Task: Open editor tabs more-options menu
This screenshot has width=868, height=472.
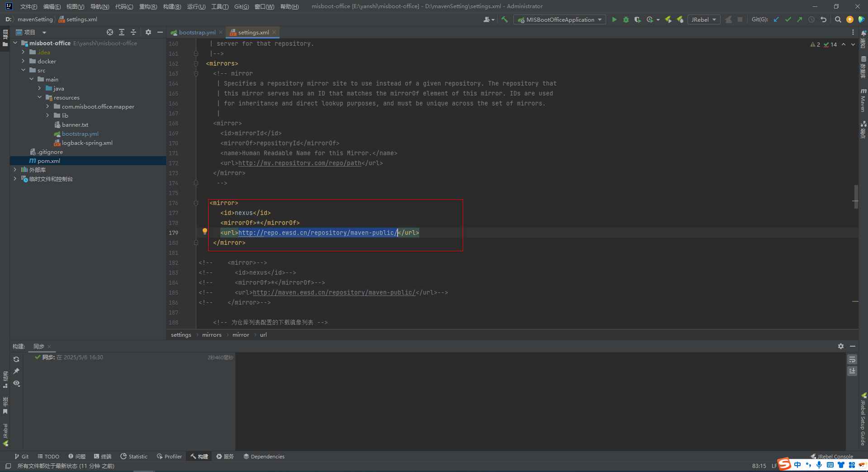Action: (853, 32)
